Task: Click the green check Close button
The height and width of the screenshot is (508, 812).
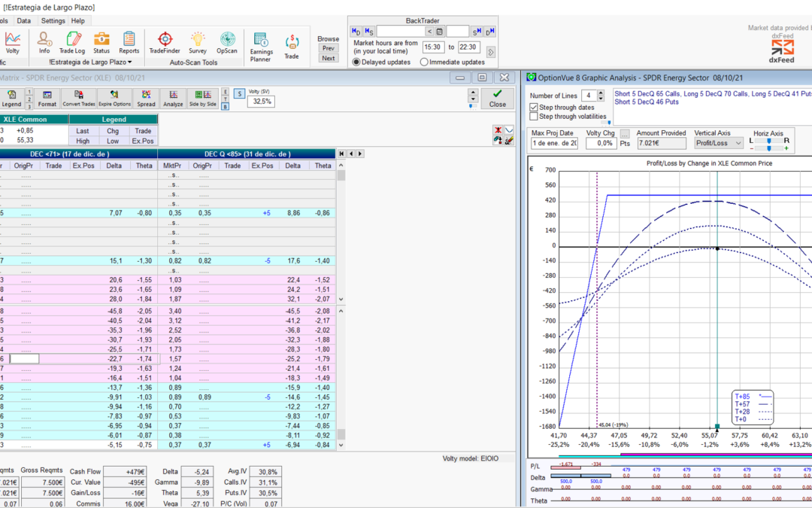Action: coord(498,99)
